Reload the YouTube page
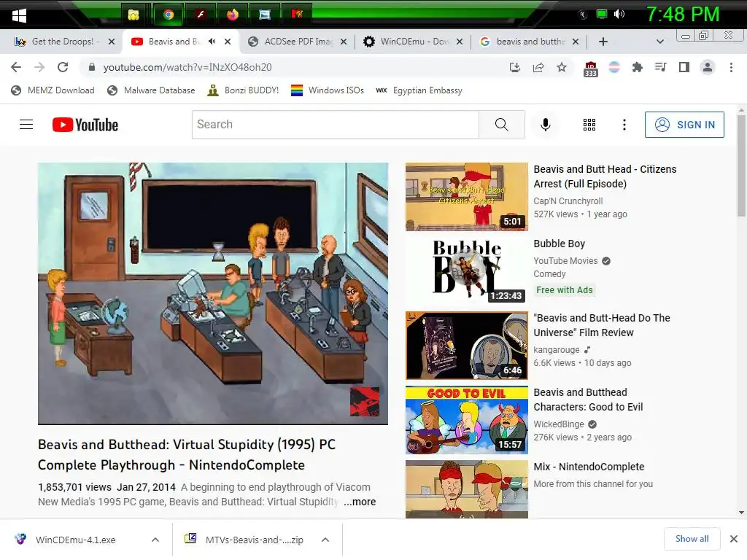747x560 pixels. 63,67
